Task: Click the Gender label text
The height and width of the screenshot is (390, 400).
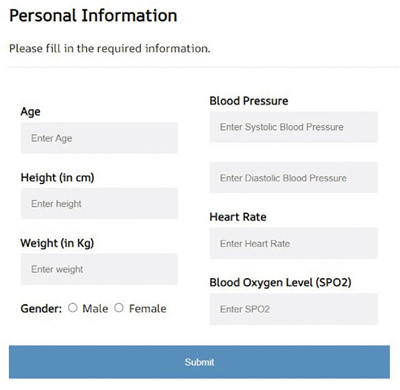Action: 41,309
